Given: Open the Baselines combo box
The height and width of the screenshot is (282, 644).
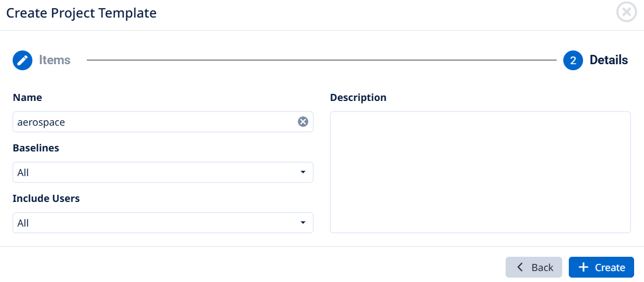Looking at the screenshot, I should click(x=163, y=172).
